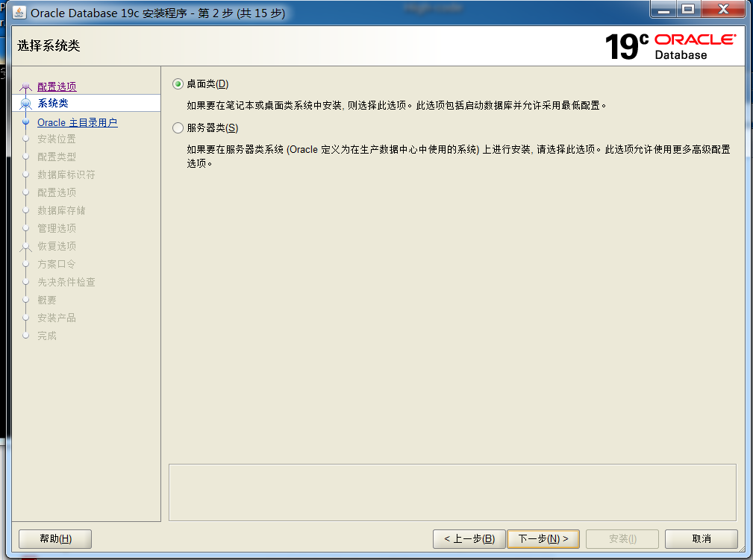Screen dimensions: 753x560
Task: Click the 选择系统类 heading
Action: (49, 45)
